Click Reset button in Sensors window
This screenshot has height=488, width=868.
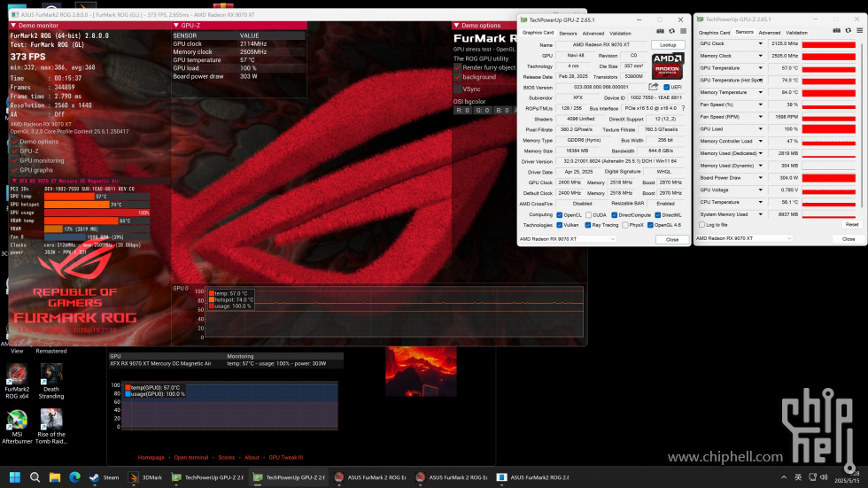point(851,225)
